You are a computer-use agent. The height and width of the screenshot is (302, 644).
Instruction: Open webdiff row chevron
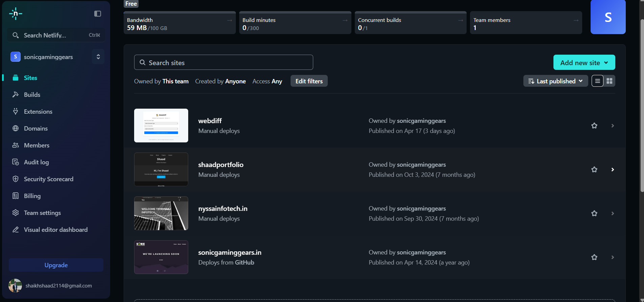(x=613, y=126)
